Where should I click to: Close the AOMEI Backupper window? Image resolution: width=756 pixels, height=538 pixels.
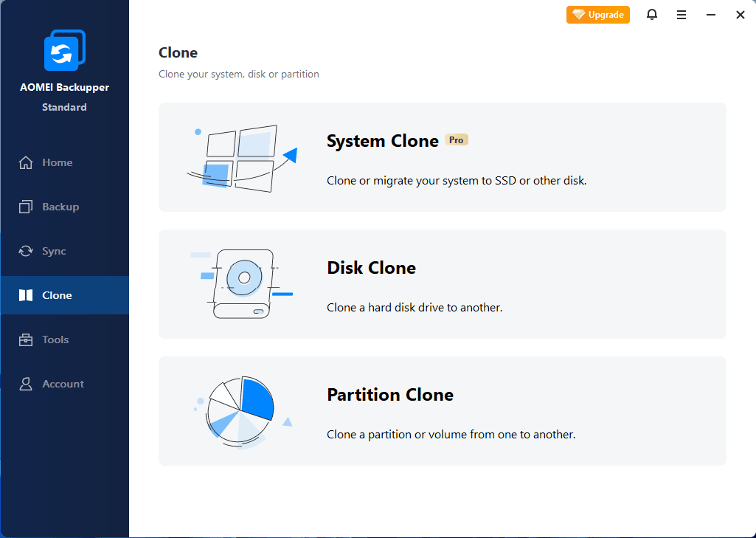pos(741,15)
